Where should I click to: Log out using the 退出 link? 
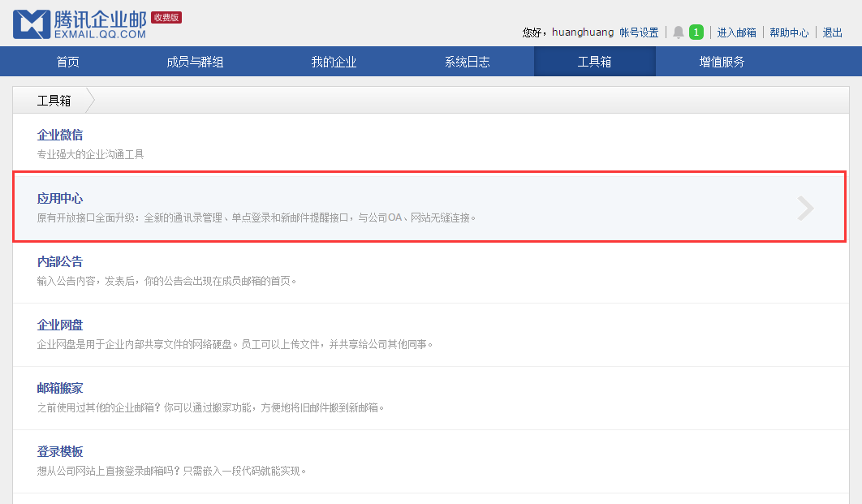832,32
